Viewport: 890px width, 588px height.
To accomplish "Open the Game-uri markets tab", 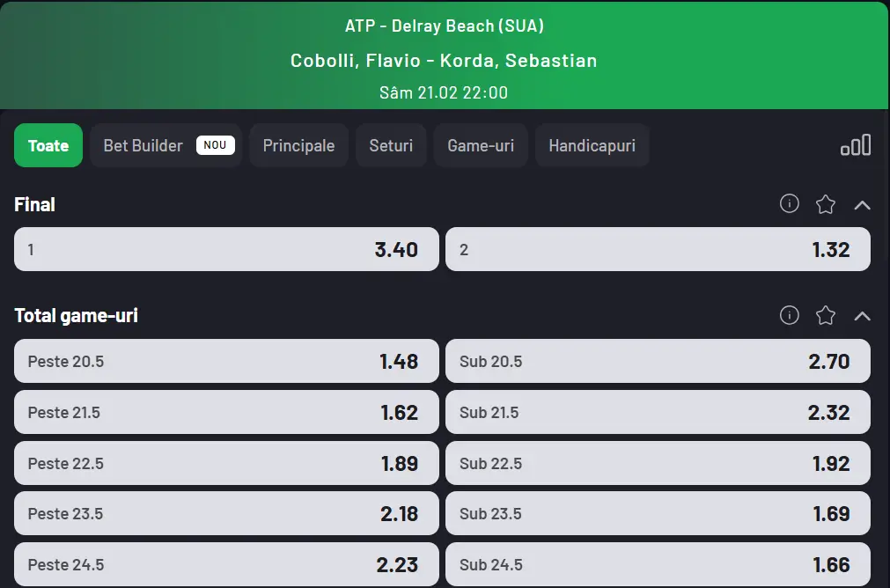I will 481,144.
